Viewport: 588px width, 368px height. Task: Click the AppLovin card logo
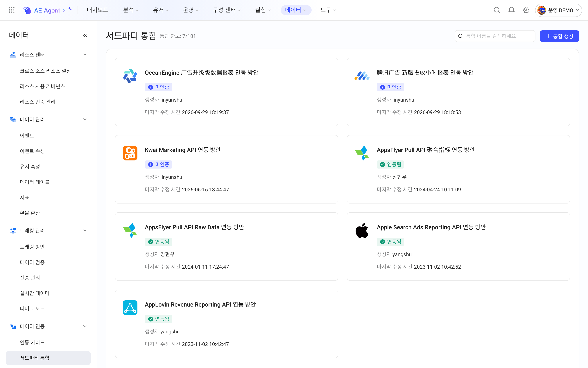pos(130,308)
